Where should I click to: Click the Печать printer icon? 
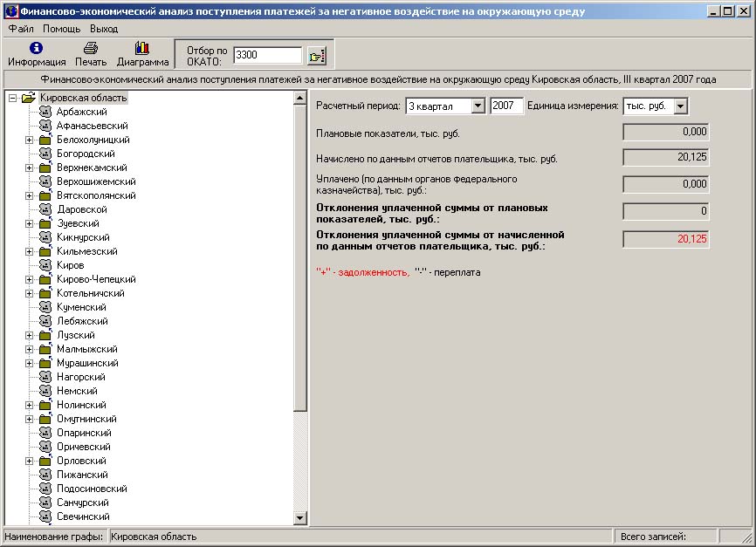click(91, 49)
